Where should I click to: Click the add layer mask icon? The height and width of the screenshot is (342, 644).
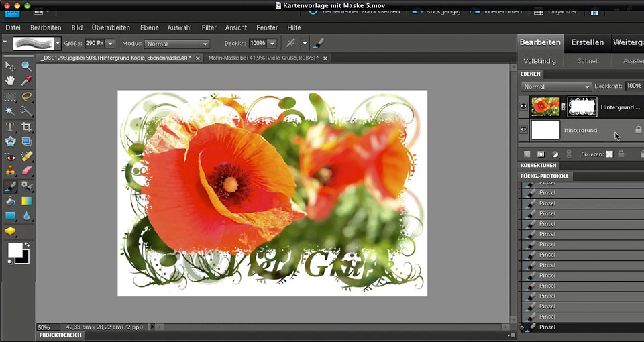541,154
